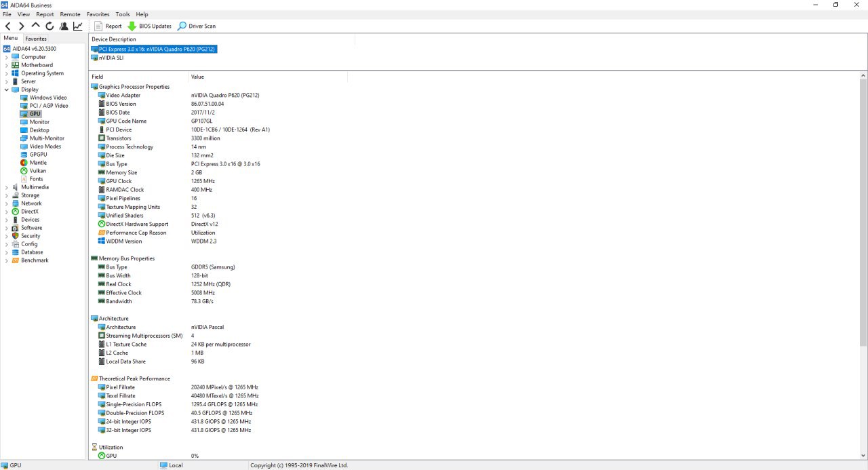
Task: Click the Forward navigation arrow
Action: pyautogui.click(x=22, y=26)
